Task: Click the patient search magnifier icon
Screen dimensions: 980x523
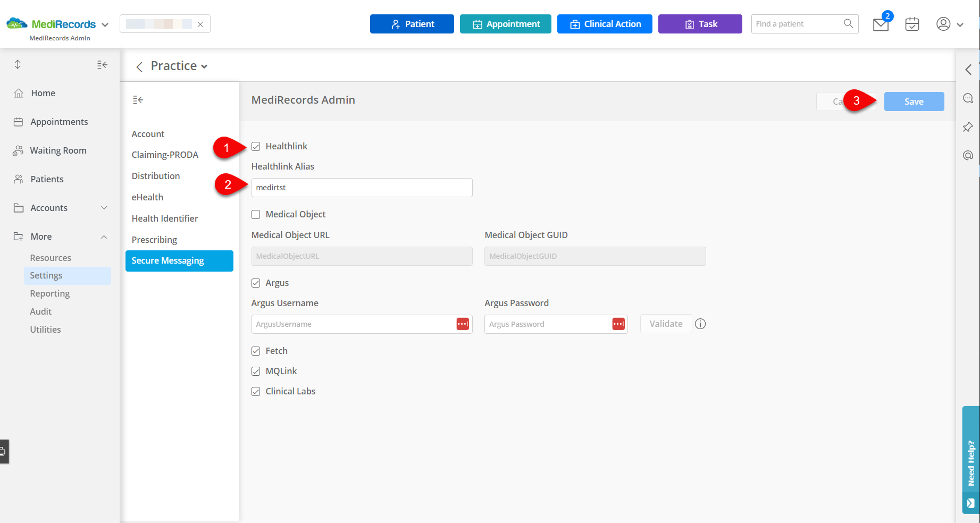Action: click(x=848, y=23)
